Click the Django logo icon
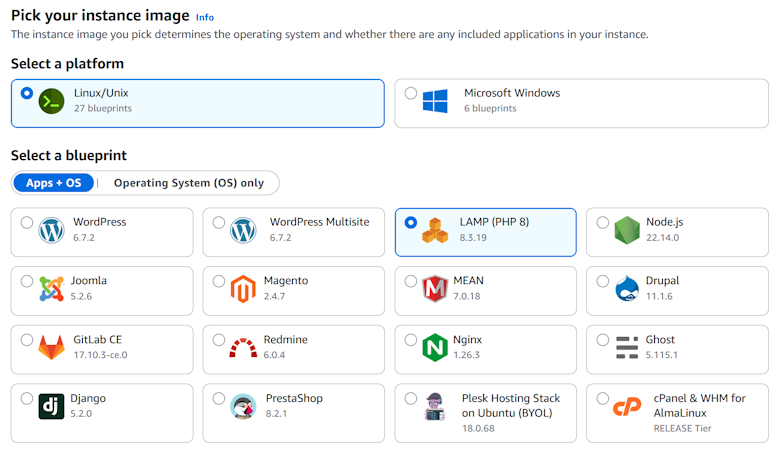This screenshot has width=780, height=449. coord(51,406)
